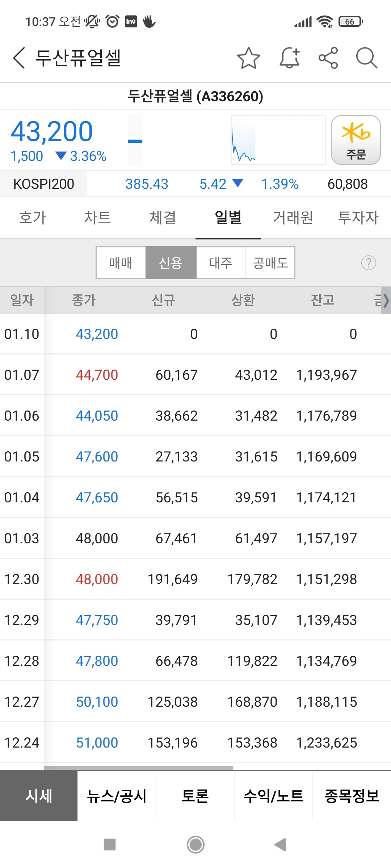
Task: Select balance 1,188,115 on 12.27
Action: 327,702
